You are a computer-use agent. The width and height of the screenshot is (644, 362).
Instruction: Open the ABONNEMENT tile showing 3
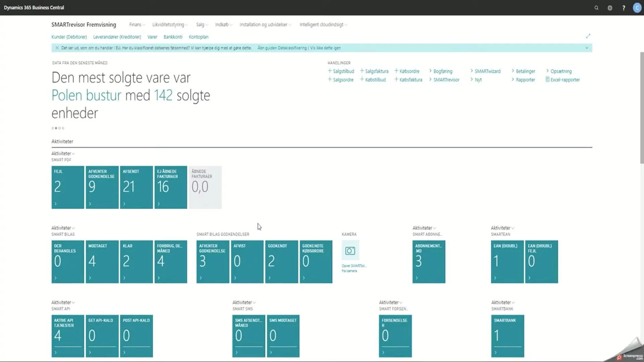tap(429, 262)
